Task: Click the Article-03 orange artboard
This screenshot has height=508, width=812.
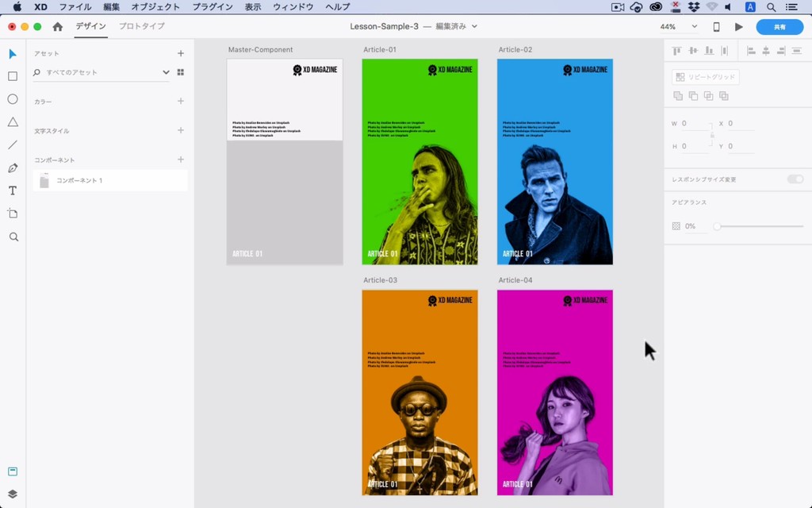Action: (x=419, y=392)
